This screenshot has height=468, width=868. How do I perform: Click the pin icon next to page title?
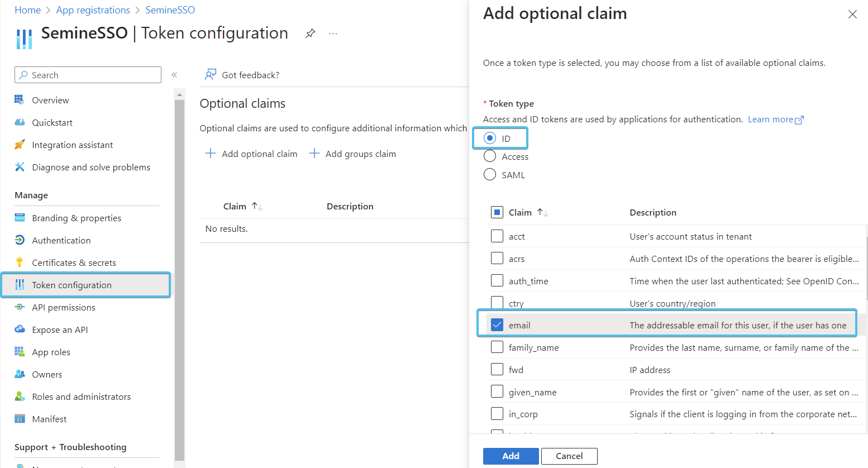[310, 34]
